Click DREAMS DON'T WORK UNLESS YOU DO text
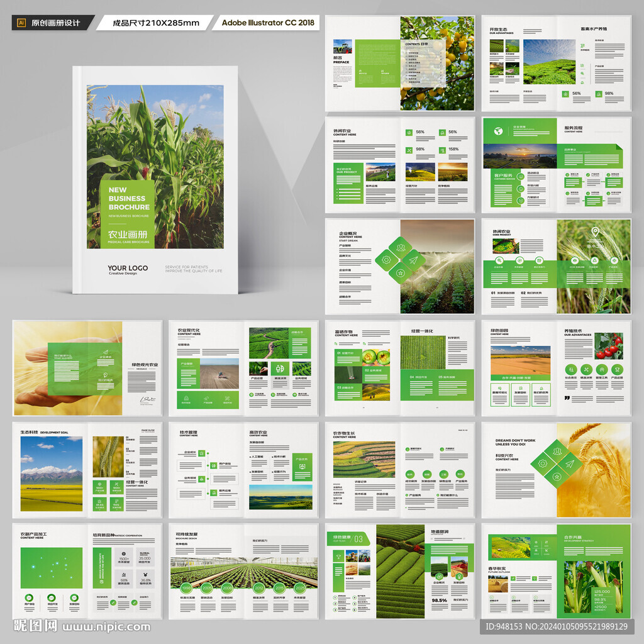Image resolution: width=644 pixels, height=644 pixels. tap(516, 442)
